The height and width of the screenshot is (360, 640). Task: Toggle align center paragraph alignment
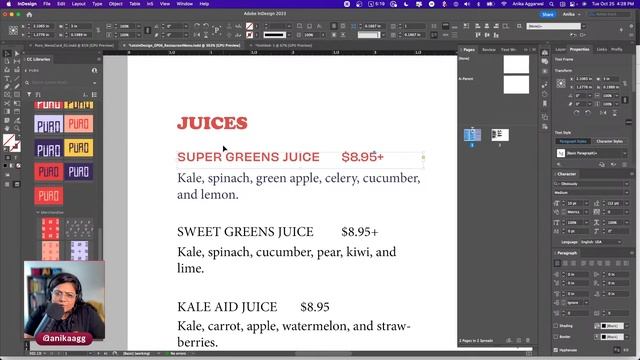pos(566,263)
